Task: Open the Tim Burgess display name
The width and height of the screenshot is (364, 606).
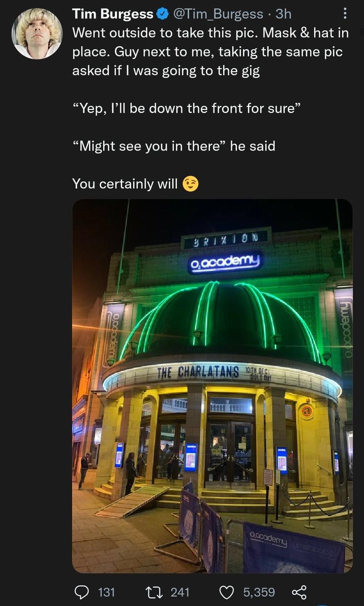Action: 113,14
